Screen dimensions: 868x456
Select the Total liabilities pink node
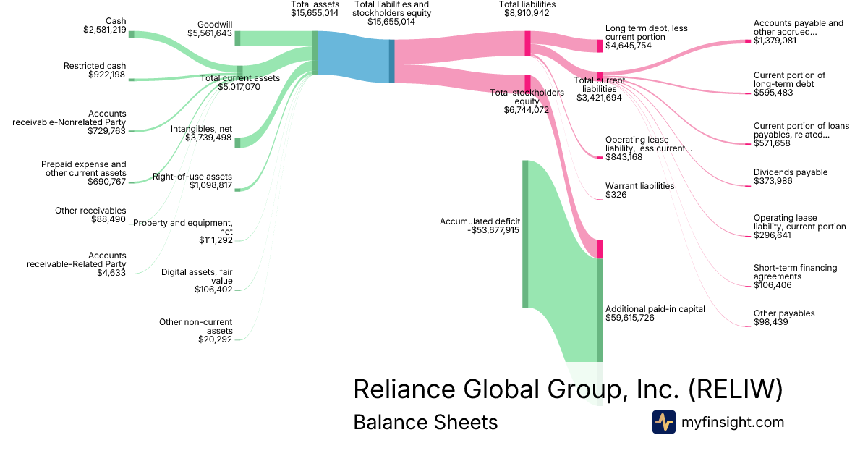(x=528, y=43)
